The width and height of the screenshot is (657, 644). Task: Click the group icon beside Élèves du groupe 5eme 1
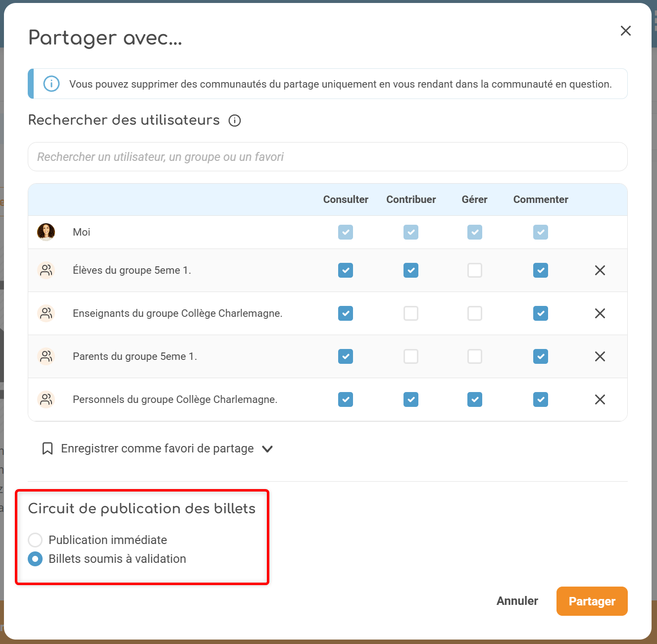pyautogui.click(x=46, y=270)
